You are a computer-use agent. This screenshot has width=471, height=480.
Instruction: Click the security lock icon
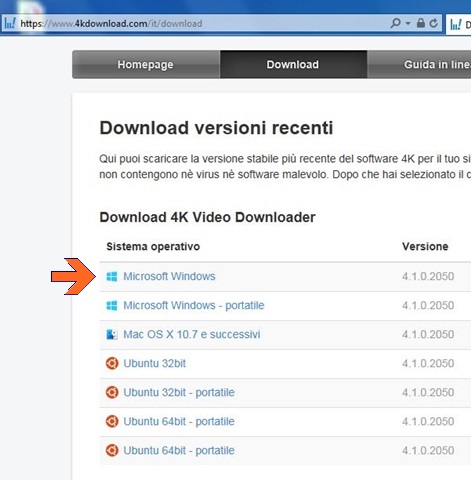pos(421,23)
